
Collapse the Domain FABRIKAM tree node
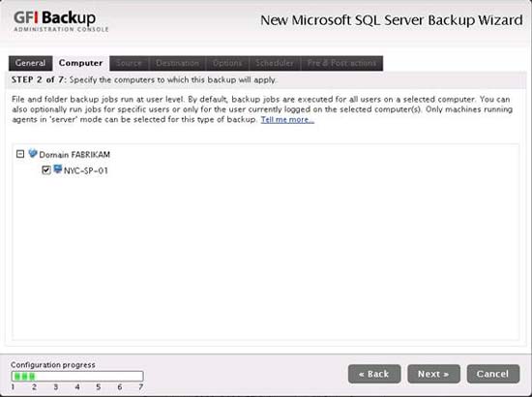pyautogui.click(x=20, y=154)
